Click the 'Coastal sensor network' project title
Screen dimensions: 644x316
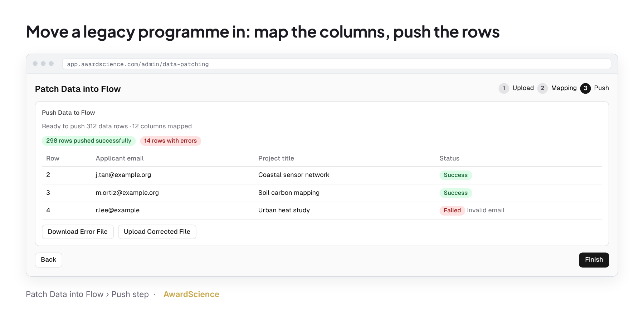click(294, 175)
